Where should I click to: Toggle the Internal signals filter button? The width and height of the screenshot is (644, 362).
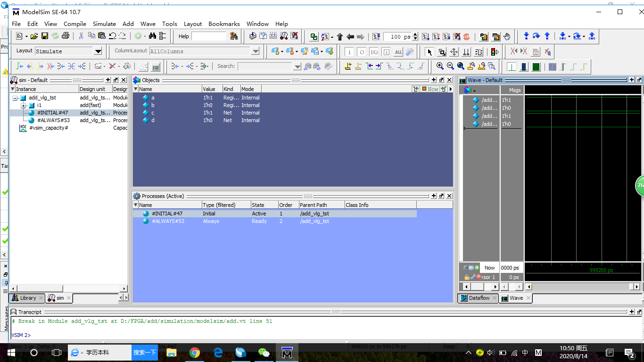[x=386, y=51]
